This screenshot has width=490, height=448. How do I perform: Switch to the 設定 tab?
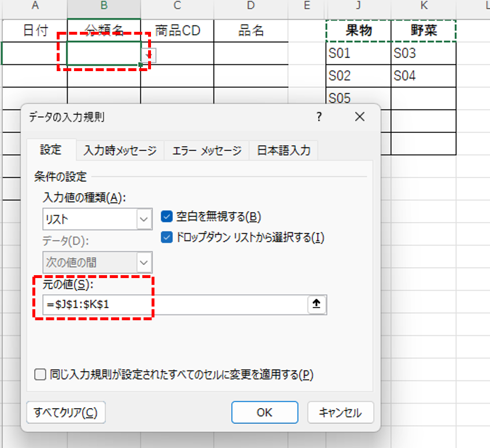(51, 150)
